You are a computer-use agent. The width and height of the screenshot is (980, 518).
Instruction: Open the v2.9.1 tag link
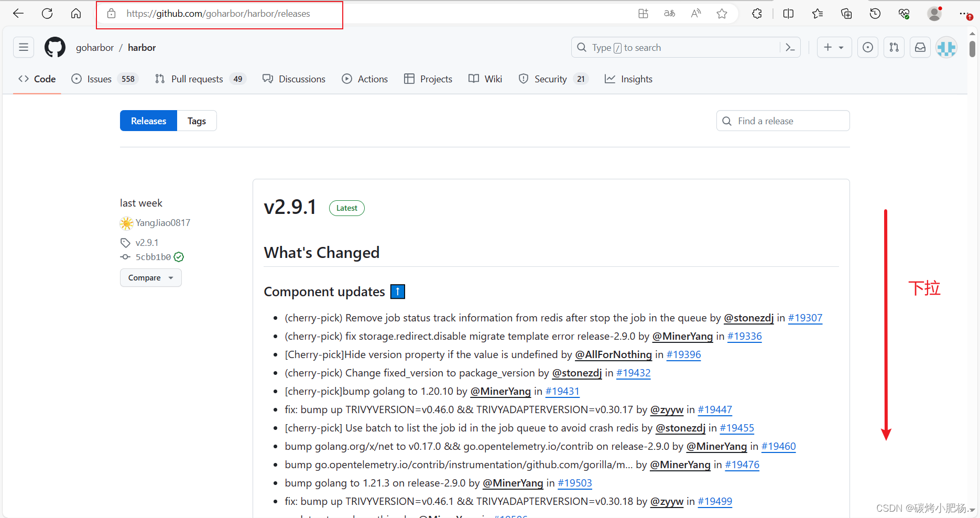point(147,243)
